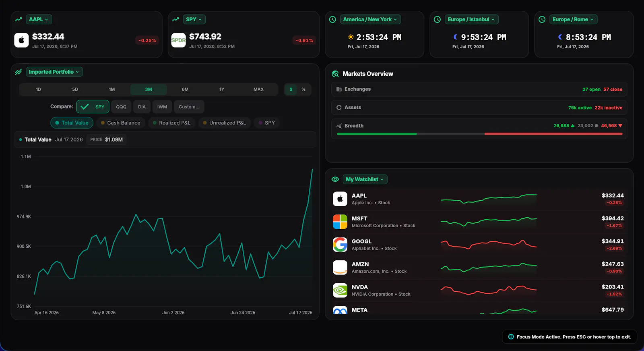Click the GOOGL sparkline chart

(489, 245)
